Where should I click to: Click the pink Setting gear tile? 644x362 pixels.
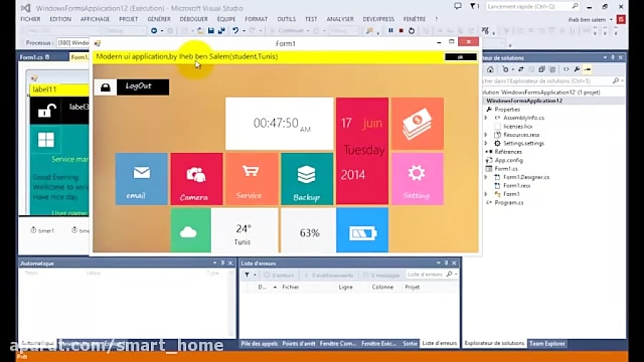click(417, 179)
